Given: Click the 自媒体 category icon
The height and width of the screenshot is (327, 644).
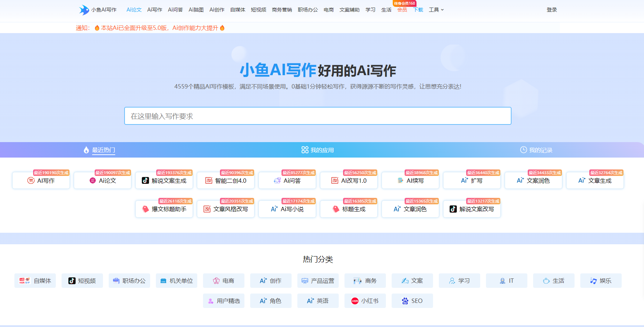Looking at the screenshot, I should (x=24, y=281).
